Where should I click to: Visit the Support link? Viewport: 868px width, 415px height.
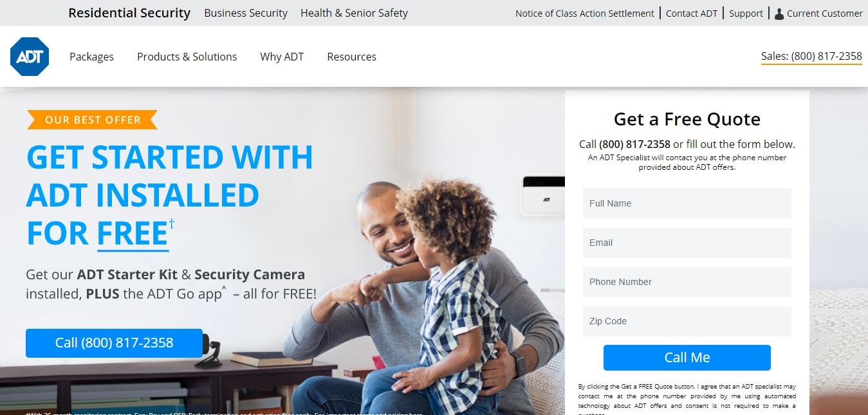(746, 14)
